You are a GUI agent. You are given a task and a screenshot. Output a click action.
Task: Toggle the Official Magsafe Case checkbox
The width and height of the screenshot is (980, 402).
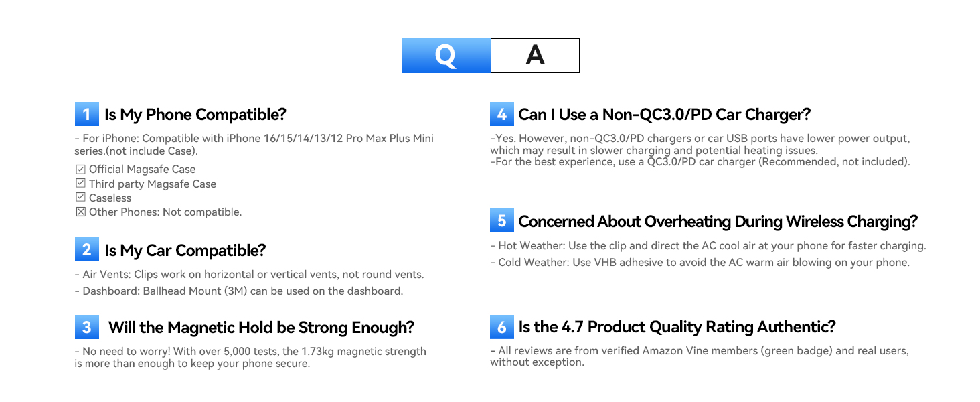click(80, 169)
